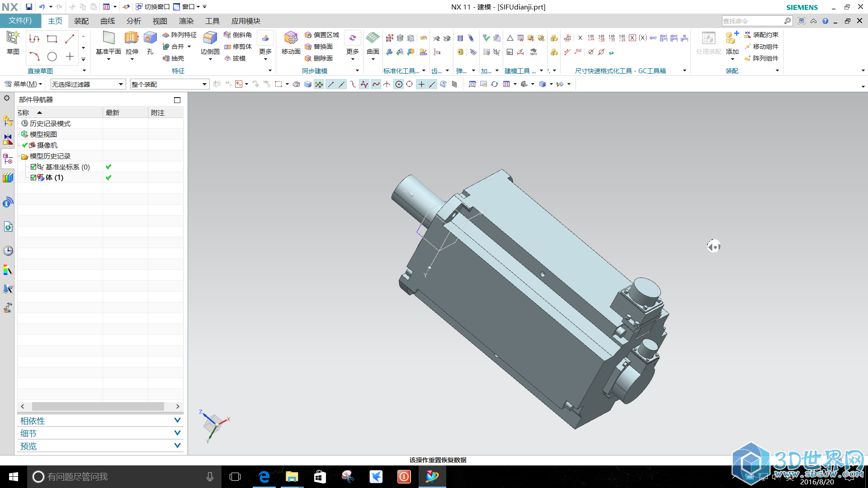The image size is (868, 488).
Task: Choose the Hole (孔) feature tool
Action: click(150, 43)
